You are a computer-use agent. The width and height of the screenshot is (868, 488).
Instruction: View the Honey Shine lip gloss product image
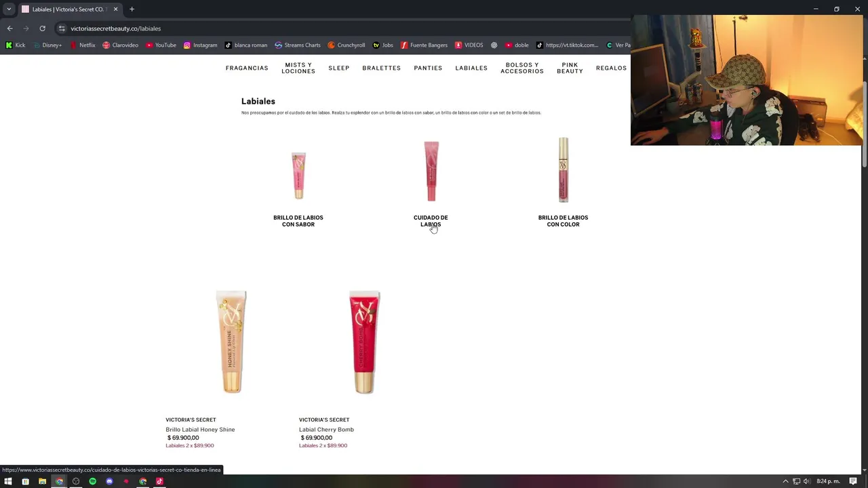click(x=231, y=342)
